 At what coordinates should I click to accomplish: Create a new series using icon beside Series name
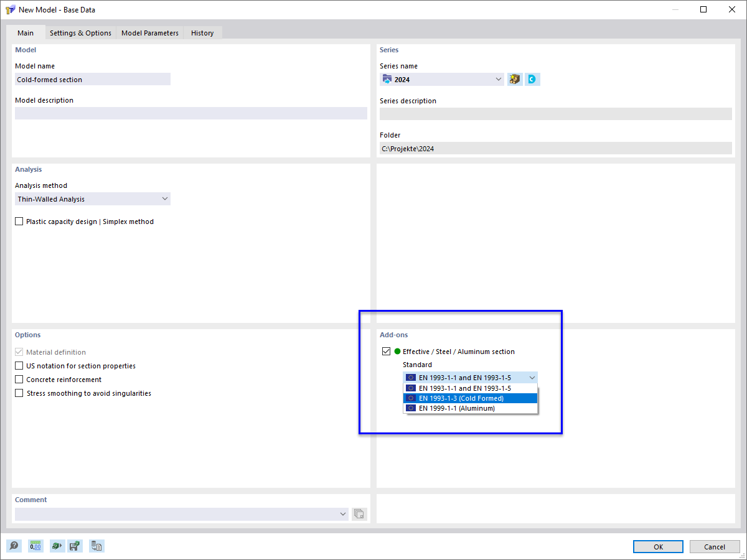pos(514,79)
